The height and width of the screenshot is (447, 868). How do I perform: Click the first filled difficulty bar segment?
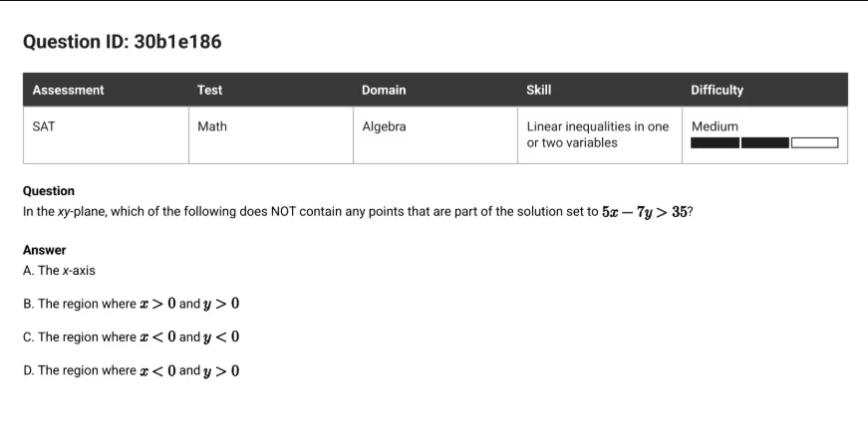[x=715, y=142]
